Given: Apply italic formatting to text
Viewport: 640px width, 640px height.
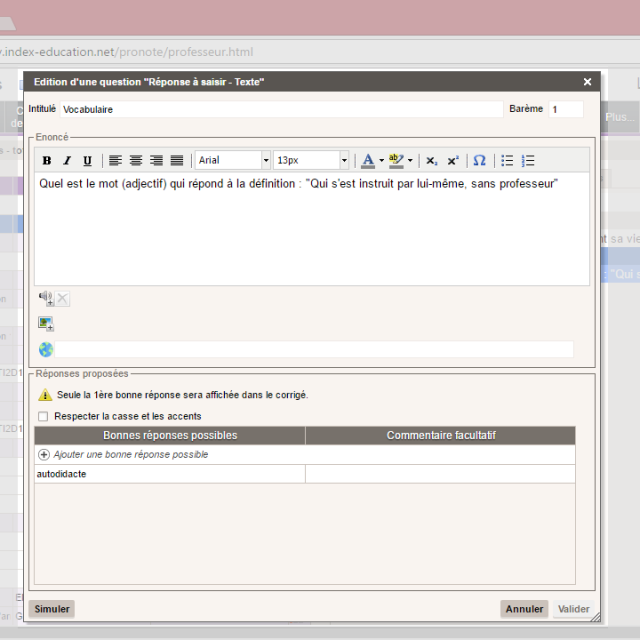Looking at the screenshot, I should (x=67, y=161).
